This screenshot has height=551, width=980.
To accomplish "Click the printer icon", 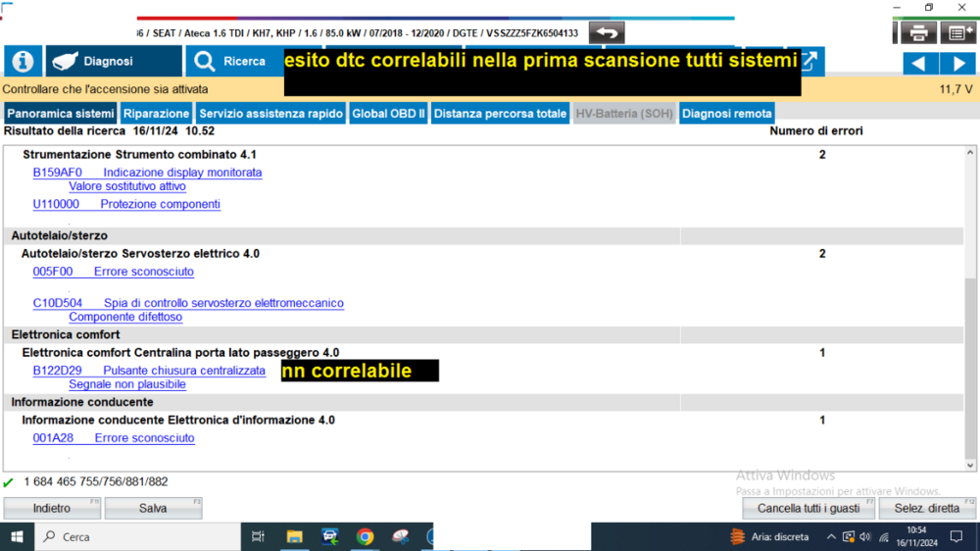I will click(918, 33).
